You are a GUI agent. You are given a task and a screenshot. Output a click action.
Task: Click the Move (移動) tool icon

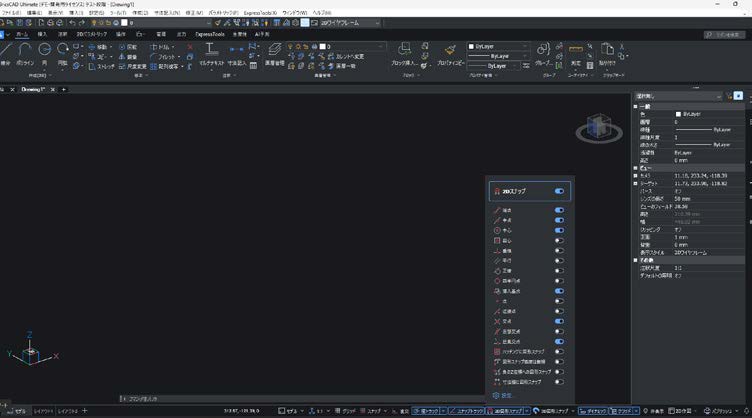click(90, 47)
